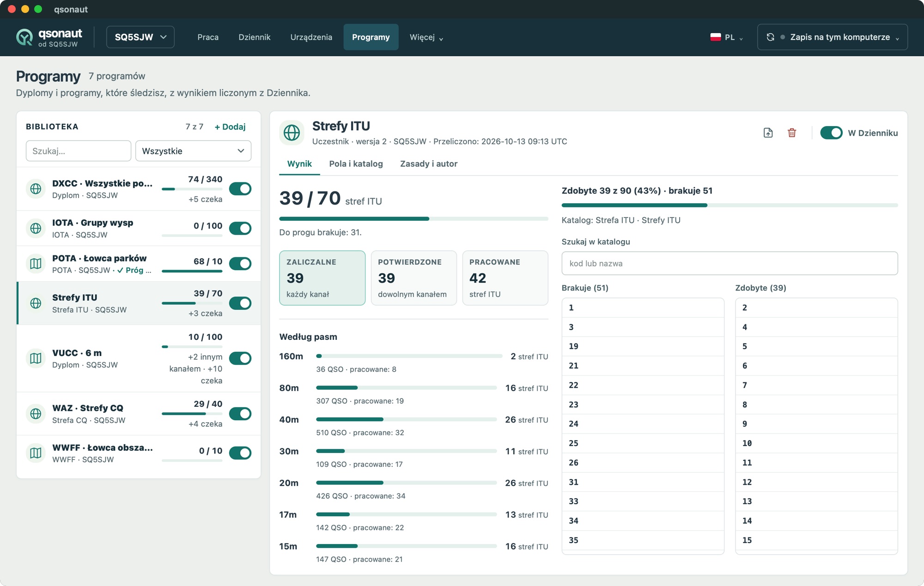Toggle the WAZ Strefy CQ switch

(240, 414)
